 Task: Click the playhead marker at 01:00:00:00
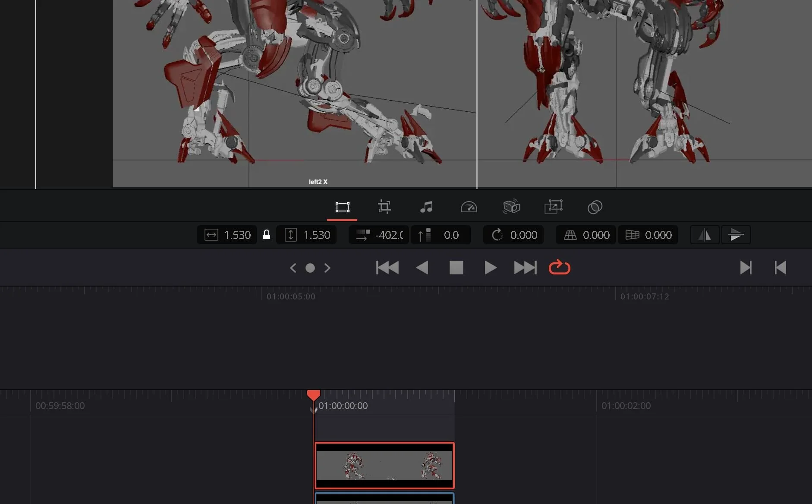pyautogui.click(x=314, y=394)
